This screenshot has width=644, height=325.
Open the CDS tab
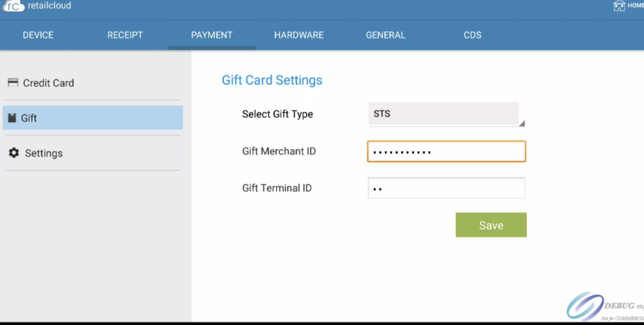click(472, 35)
